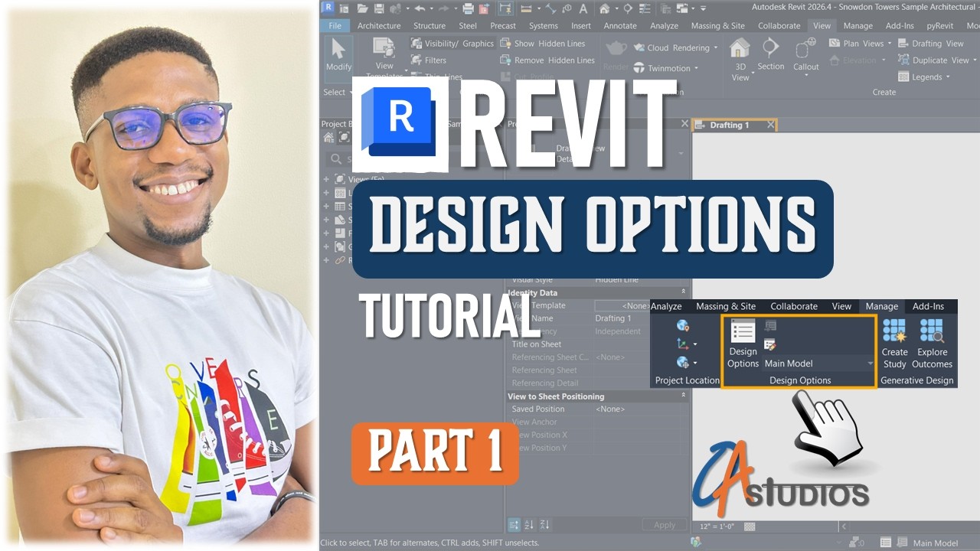Collapse the Identity Data section

(x=684, y=292)
